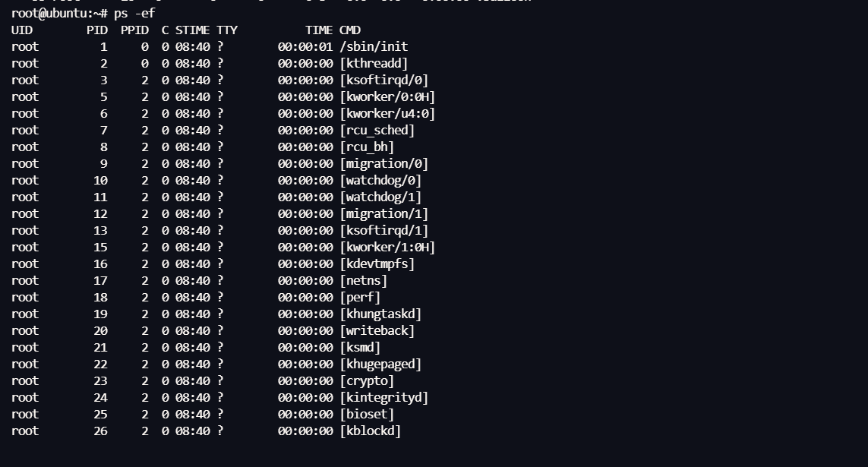Click the [netns] process entry
Viewport: 868px width, 467px height.
coord(364,281)
